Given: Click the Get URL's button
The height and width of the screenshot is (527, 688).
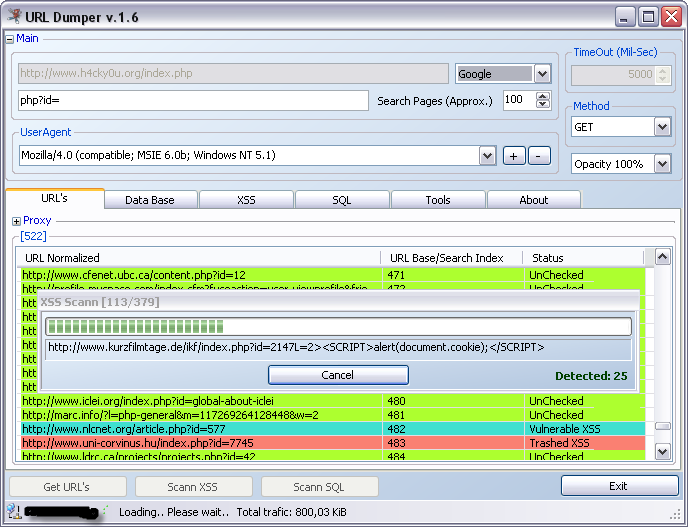Looking at the screenshot, I should pos(68,487).
